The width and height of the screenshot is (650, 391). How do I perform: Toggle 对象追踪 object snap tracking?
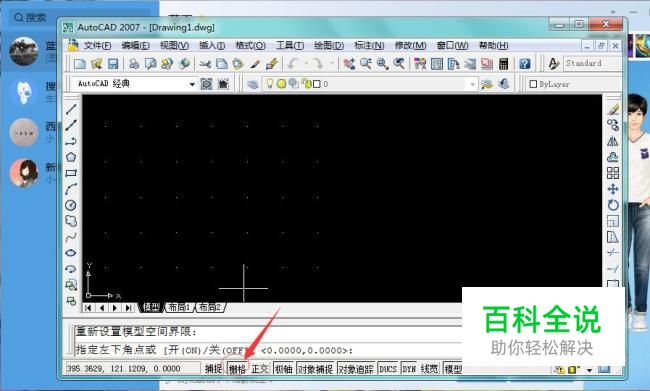click(356, 369)
